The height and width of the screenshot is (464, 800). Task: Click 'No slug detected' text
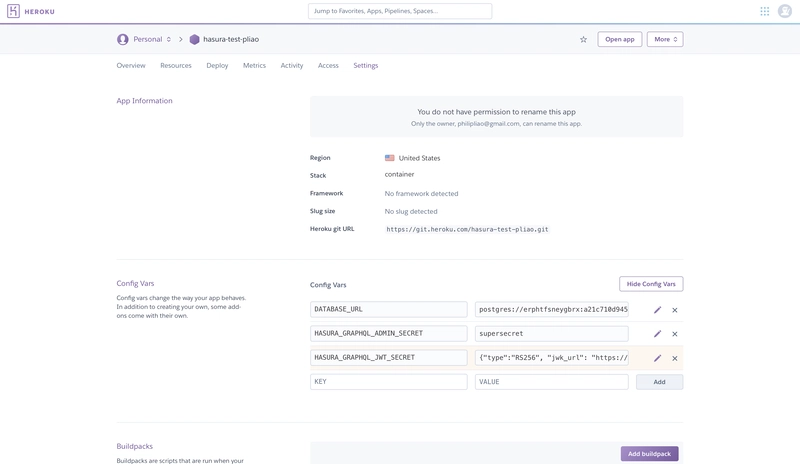(x=411, y=211)
